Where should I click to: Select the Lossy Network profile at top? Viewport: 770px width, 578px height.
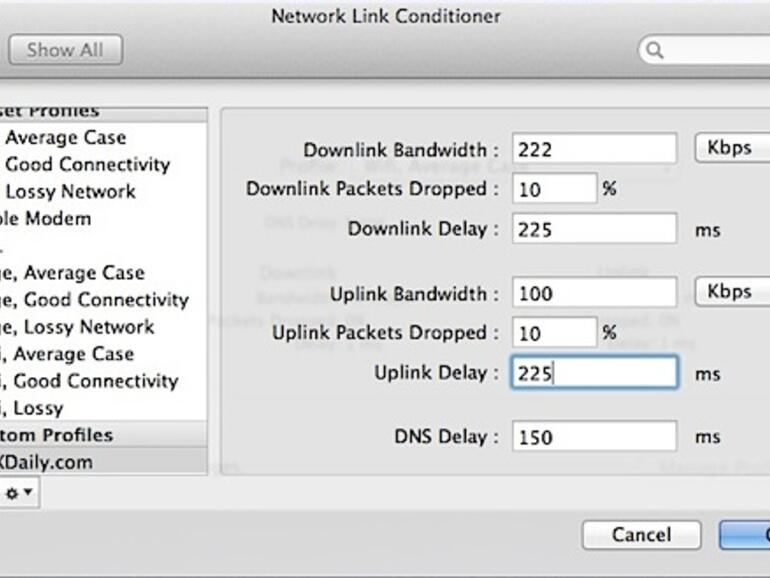click(70, 192)
